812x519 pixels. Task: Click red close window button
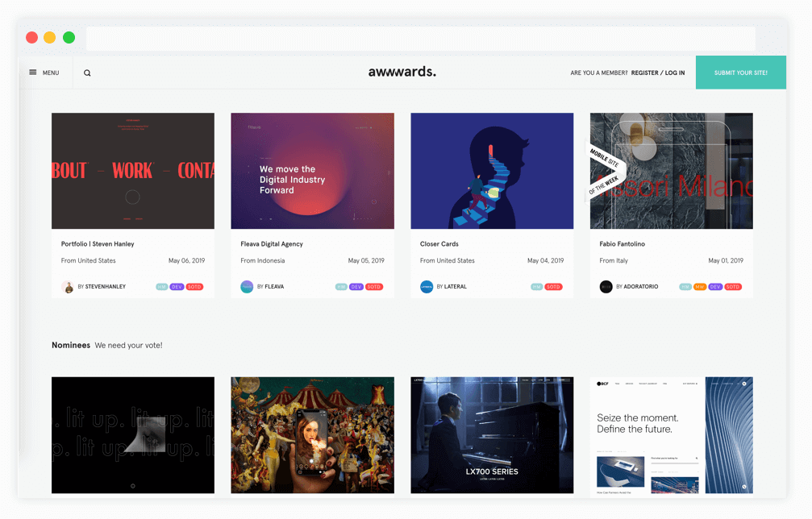pos(31,37)
